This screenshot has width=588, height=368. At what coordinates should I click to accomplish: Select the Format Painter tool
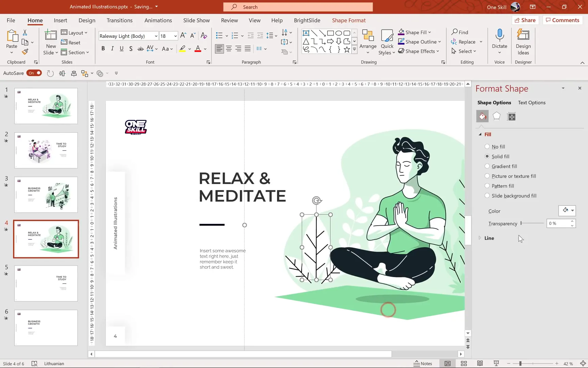coord(24,52)
